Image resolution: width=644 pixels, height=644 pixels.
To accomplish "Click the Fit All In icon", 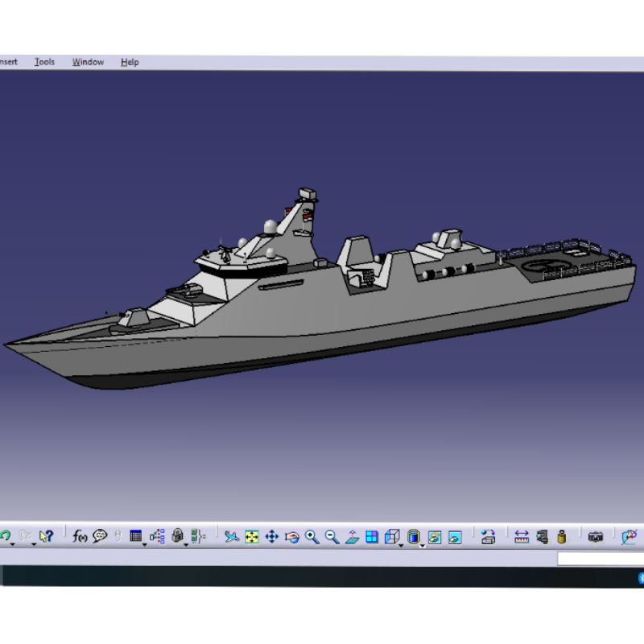I will 251,536.
